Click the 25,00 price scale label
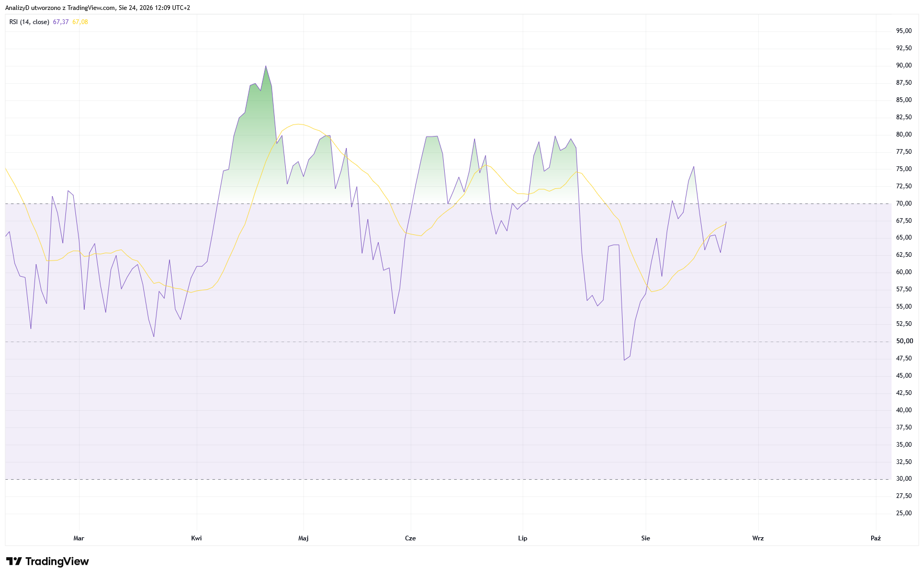Screen dimensions: 924x577 pyautogui.click(x=904, y=513)
